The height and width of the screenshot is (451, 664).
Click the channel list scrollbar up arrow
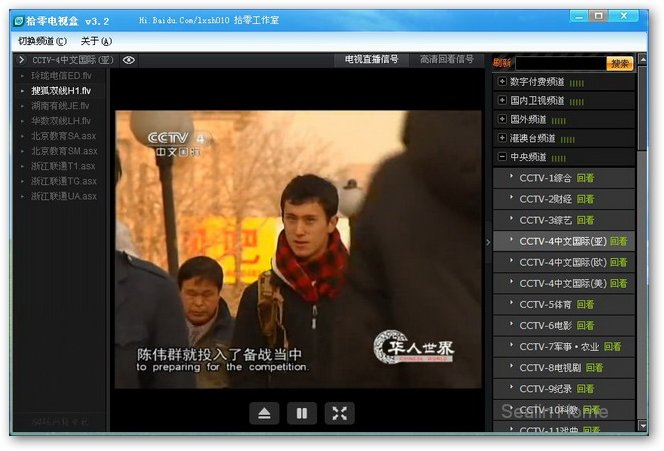(x=643, y=60)
